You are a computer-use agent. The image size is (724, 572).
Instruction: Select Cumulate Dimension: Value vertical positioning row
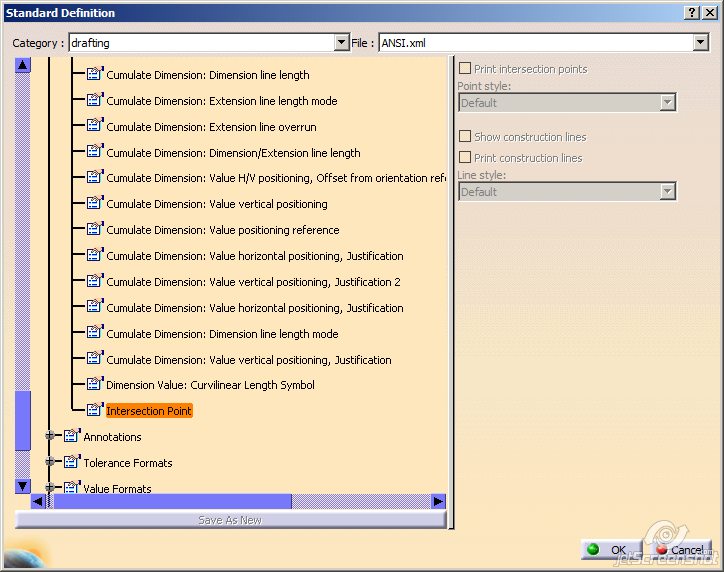click(217, 204)
